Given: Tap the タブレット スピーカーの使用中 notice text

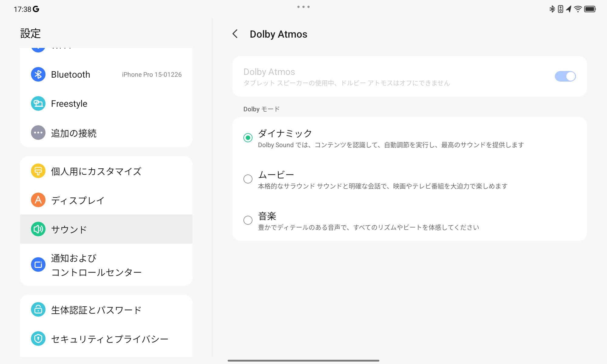Looking at the screenshot, I should [x=347, y=83].
